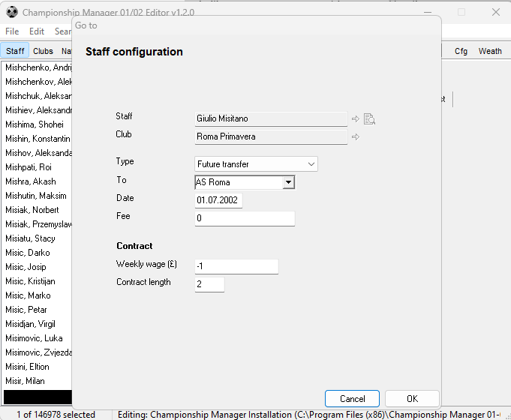The height and width of the screenshot is (420, 511).
Task: Select Mishchenko, Andrij in staff list
Action: [x=38, y=67]
